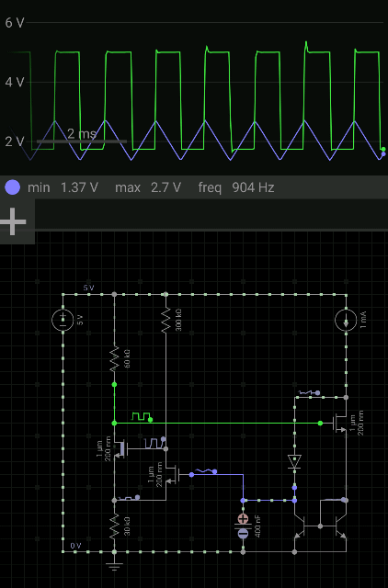Tap the 2 V axis label

coord(15,141)
